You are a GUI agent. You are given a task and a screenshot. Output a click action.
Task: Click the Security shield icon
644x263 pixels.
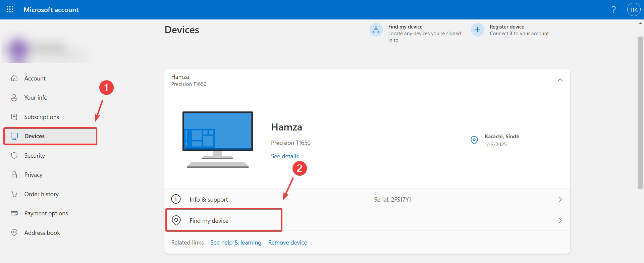[x=14, y=155]
